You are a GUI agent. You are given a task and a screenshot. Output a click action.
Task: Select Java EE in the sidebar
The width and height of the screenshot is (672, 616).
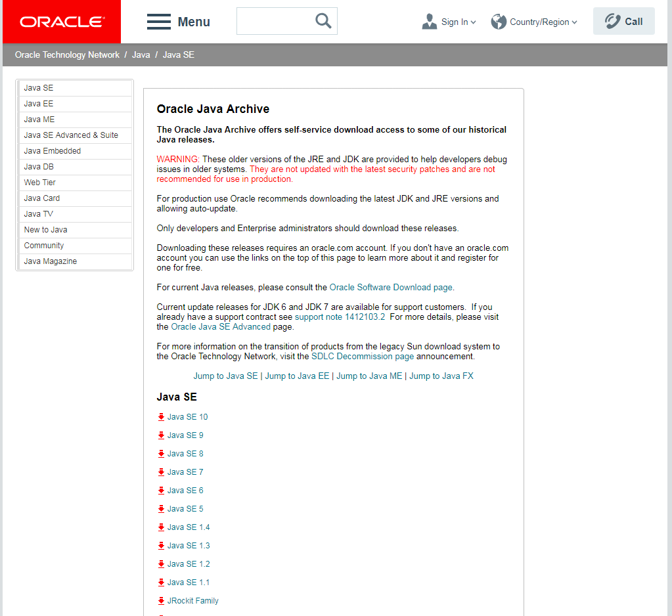tap(39, 104)
